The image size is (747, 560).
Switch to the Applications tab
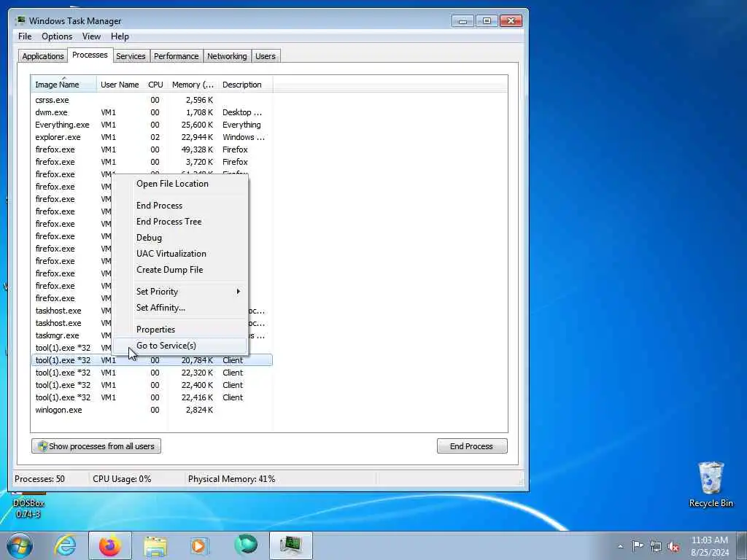(43, 56)
